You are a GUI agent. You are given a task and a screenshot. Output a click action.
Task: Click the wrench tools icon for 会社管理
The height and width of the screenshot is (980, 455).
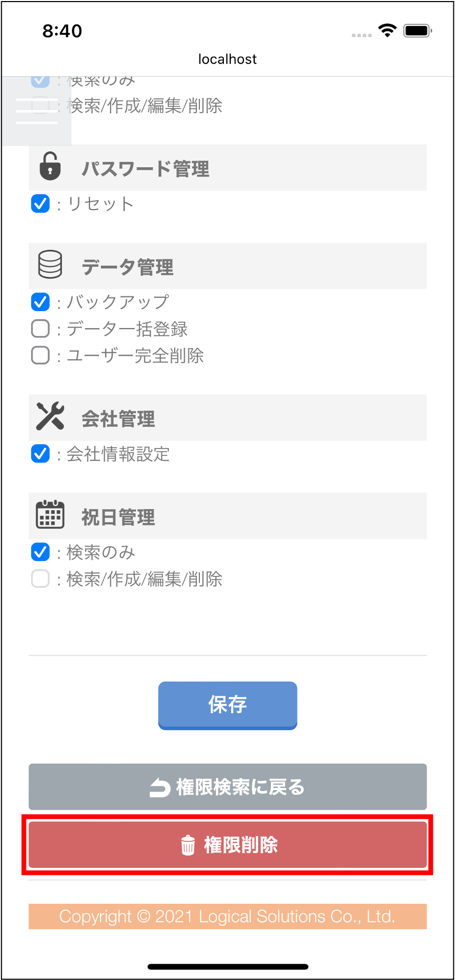point(50,416)
